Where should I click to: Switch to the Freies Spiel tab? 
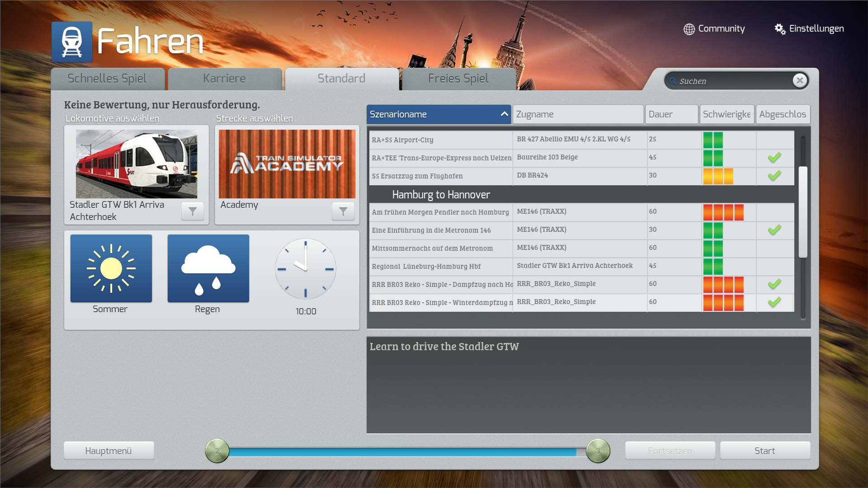(x=458, y=79)
